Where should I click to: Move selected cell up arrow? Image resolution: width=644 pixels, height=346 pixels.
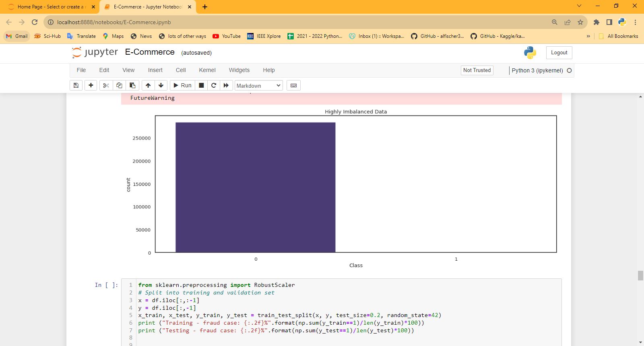click(148, 85)
